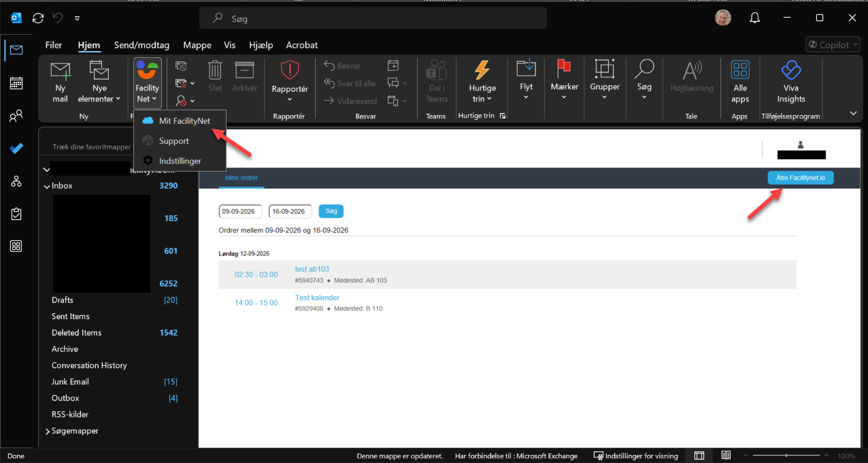Click the end date field 16-09-2026
The width and height of the screenshot is (868, 463).
point(290,211)
